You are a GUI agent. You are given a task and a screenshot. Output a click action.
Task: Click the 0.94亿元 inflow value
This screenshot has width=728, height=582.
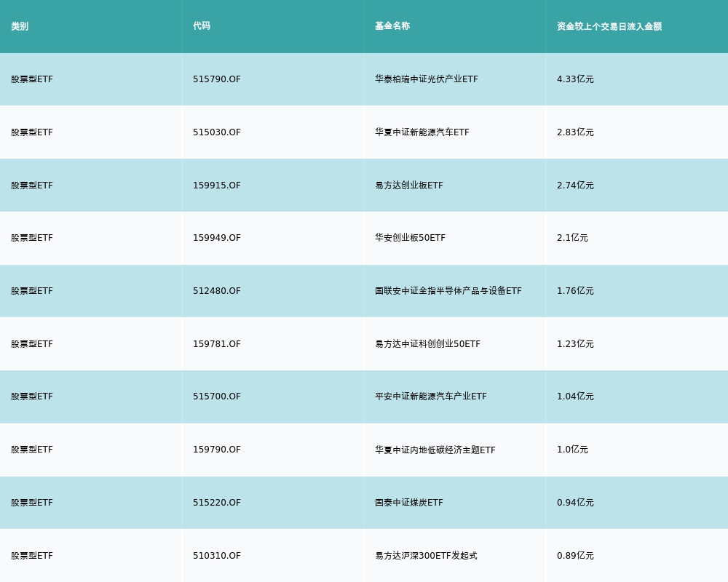575,503
